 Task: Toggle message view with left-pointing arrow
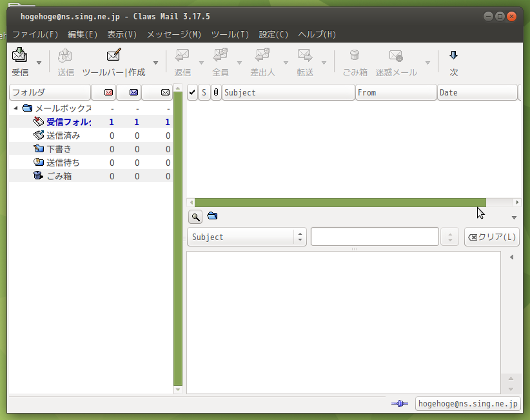coord(512,257)
